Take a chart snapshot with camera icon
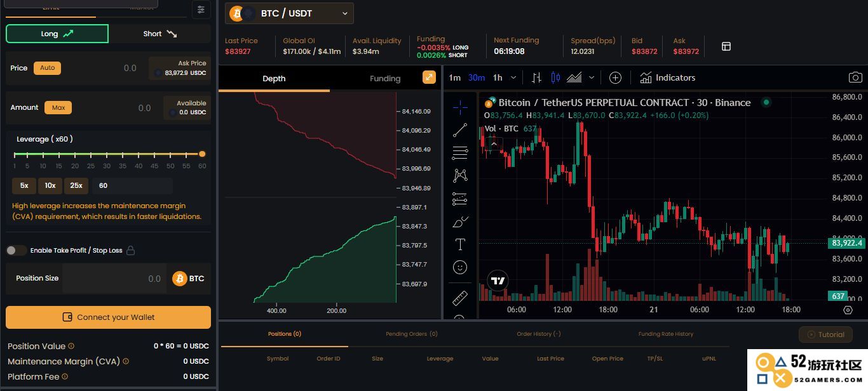 855,77
